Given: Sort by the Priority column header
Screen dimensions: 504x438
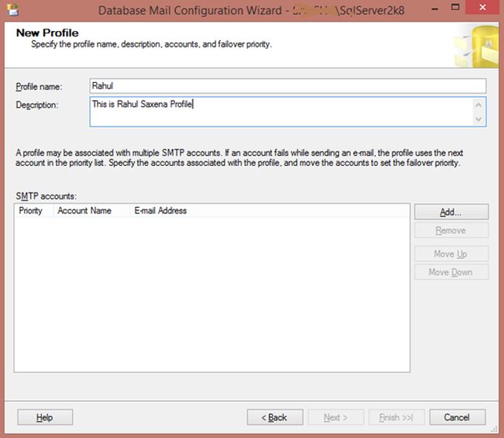Looking at the screenshot, I should pos(31,211).
